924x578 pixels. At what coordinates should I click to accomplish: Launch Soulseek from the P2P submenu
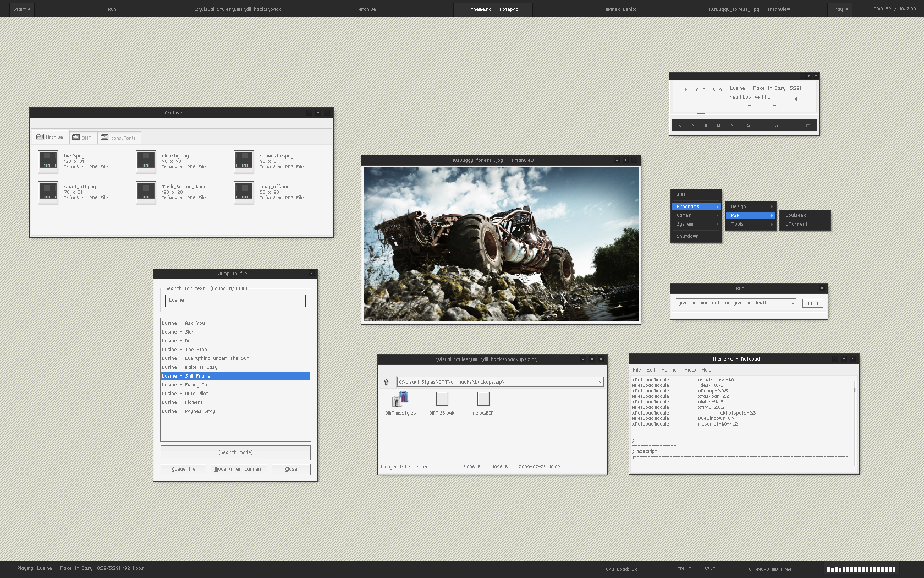tap(805, 215)
